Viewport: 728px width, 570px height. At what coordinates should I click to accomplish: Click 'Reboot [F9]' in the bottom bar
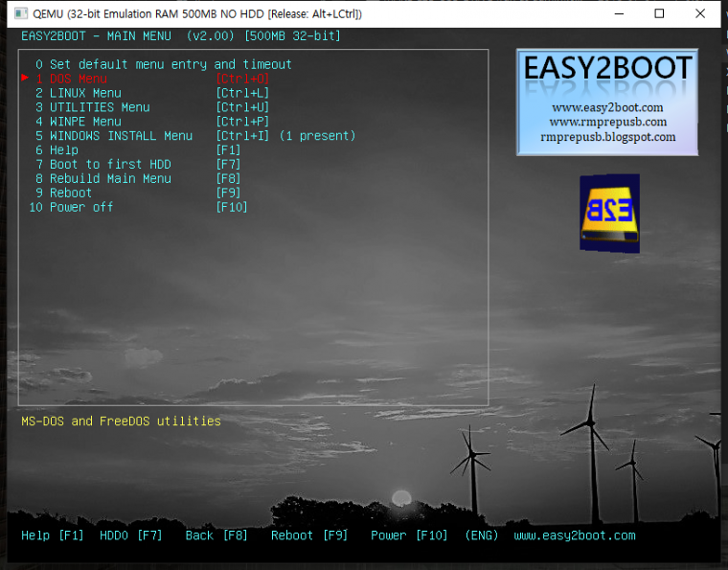pos(309,536)
